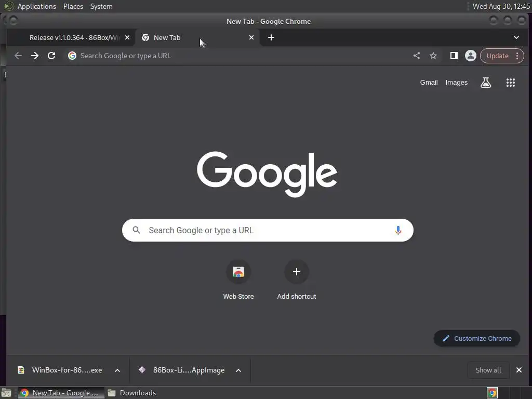Share this page using the share icon

tap(417, 56)
